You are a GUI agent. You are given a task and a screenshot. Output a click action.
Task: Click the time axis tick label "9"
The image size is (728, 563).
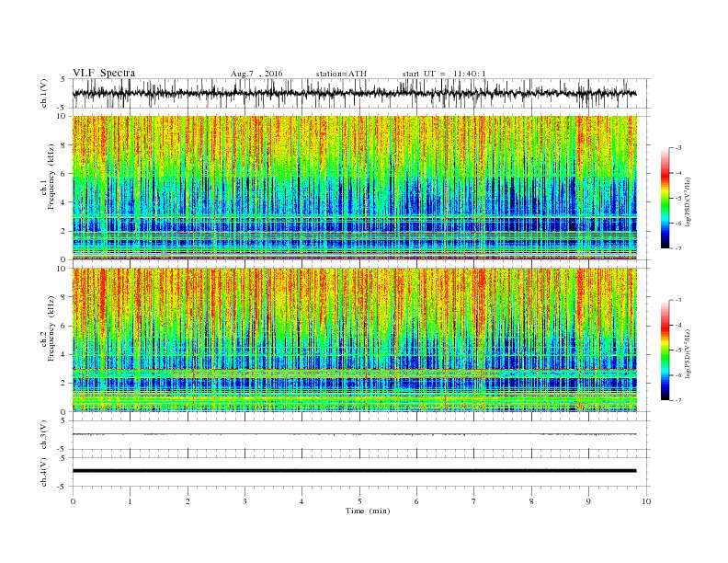pyautogui.click(x=588, y=501)
